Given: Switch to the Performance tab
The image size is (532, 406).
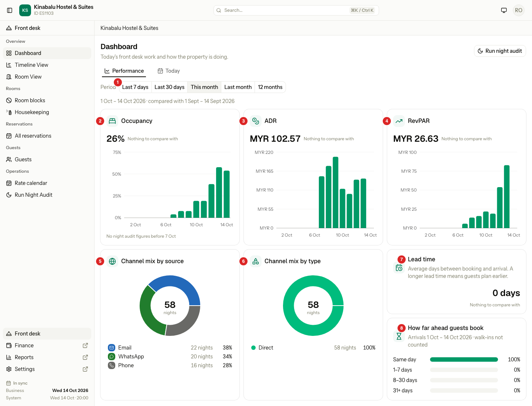Looking at the screenshot, I should click(124, 71).
